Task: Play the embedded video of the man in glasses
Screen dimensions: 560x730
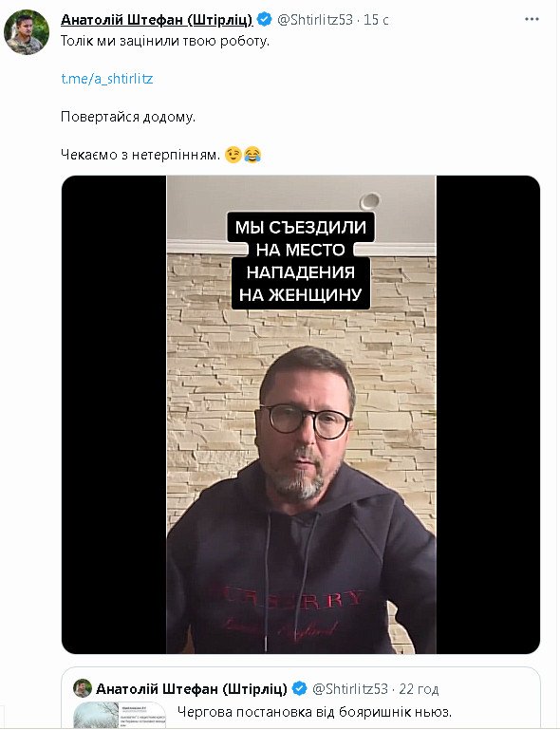Action: [x=301, y=414]
